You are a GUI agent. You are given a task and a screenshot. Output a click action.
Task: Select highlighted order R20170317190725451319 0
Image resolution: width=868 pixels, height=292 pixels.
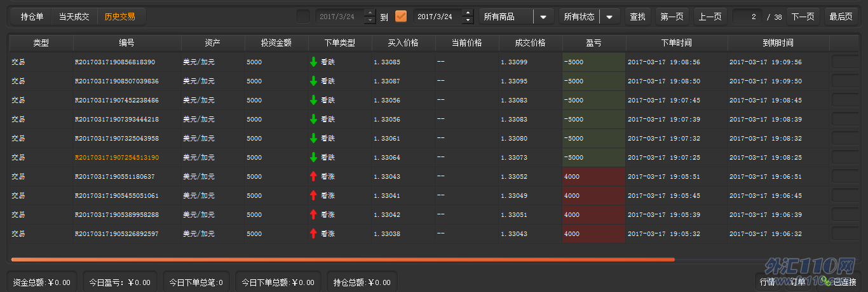(x=117, y=157)
